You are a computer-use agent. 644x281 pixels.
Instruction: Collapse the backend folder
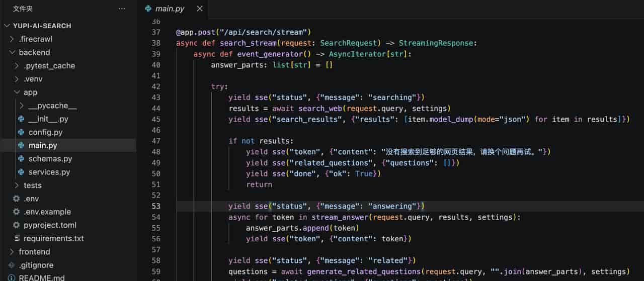[12, 52]
